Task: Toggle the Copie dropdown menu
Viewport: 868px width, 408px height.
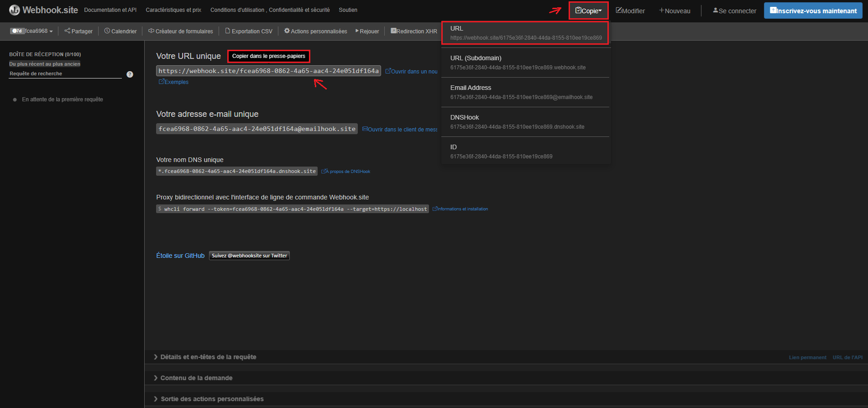Action: tap(588, 10)
